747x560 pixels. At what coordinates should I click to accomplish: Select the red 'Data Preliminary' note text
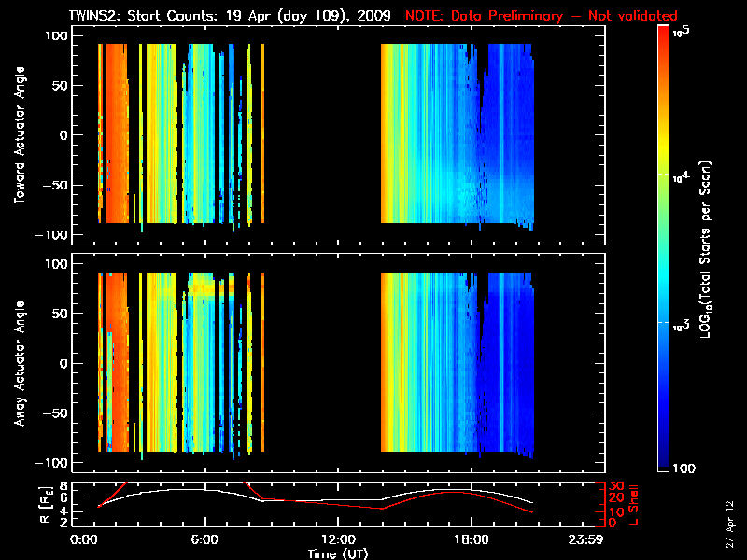pos(542,16)
